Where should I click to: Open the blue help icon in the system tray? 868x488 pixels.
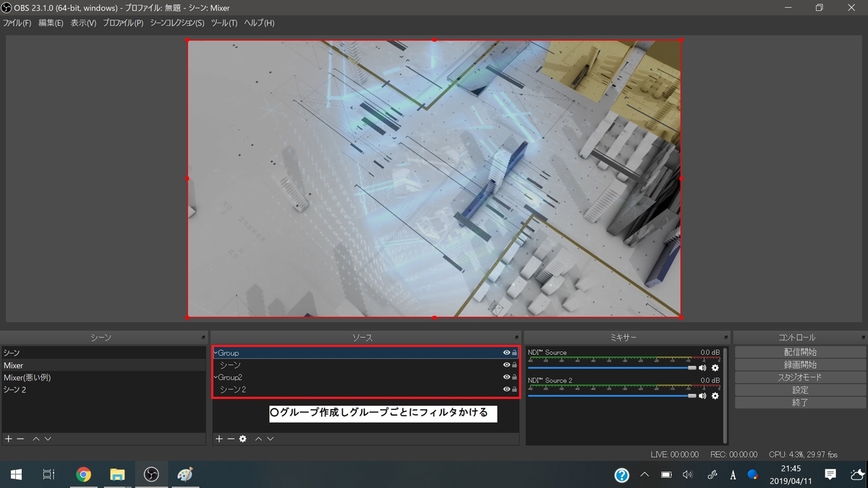[621, 475]
